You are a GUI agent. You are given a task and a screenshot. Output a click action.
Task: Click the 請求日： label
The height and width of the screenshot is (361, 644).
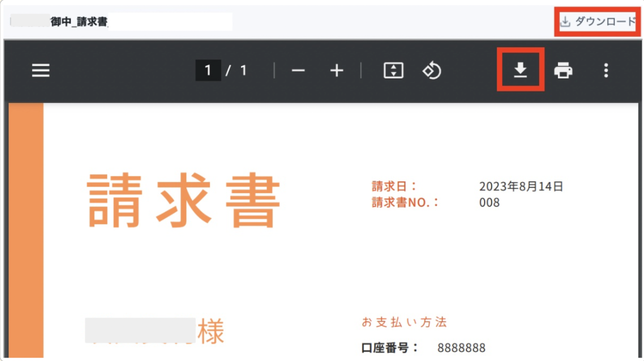click(x=394, y=186)
